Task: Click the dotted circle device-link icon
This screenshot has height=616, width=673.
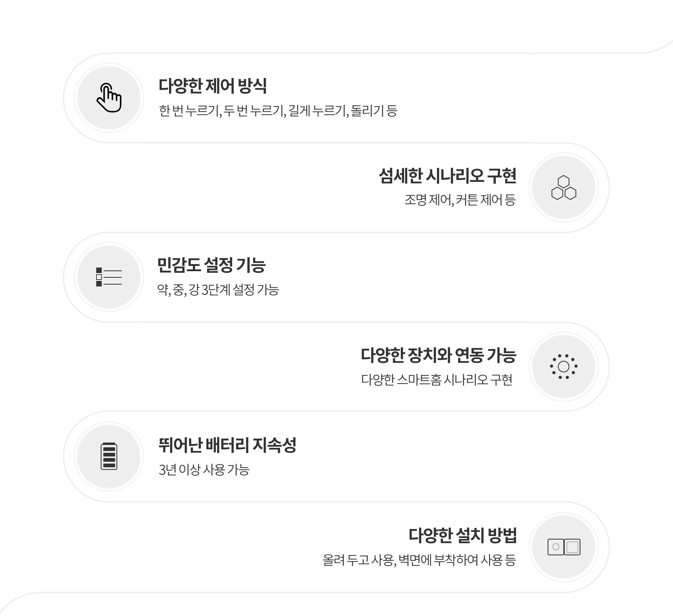Action: (x=563, y=366)
